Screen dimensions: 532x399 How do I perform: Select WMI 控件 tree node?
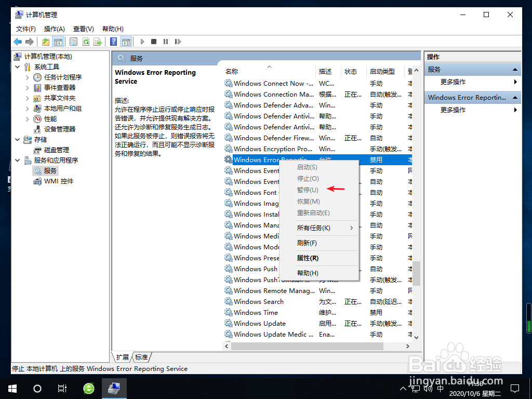(59, 181)
